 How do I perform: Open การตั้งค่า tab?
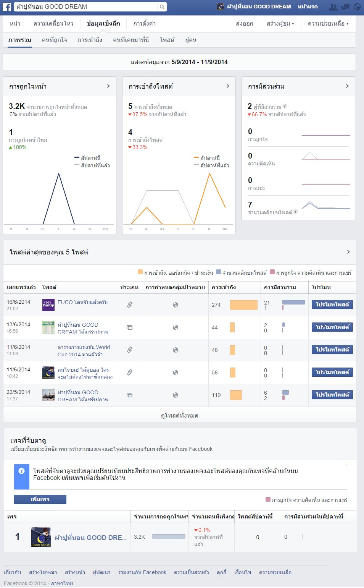(145, 24)
